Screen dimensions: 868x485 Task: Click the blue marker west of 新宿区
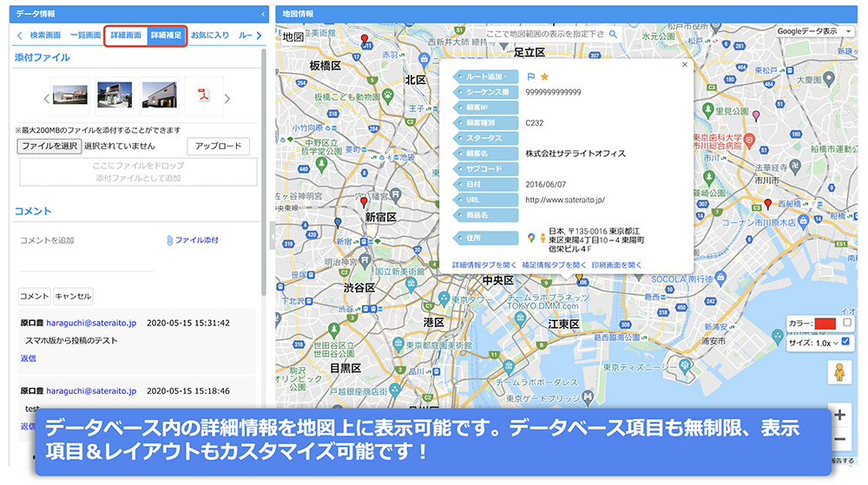pyautogui.click(x=338, y=223)
